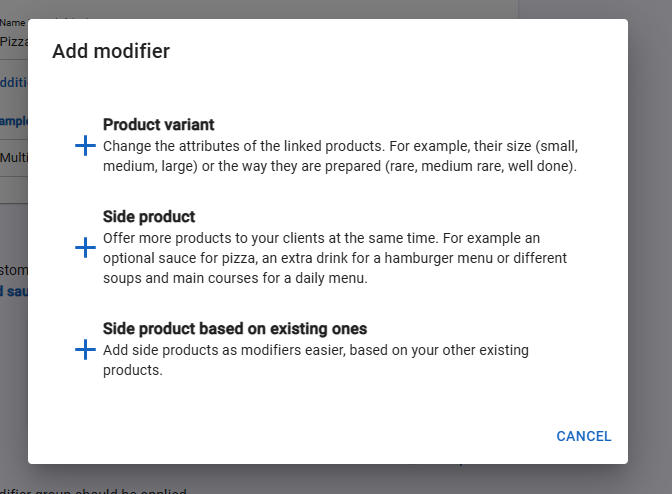
Task: Click the plus icon for existing-ones side product
Action: click(x=85, y=350)
